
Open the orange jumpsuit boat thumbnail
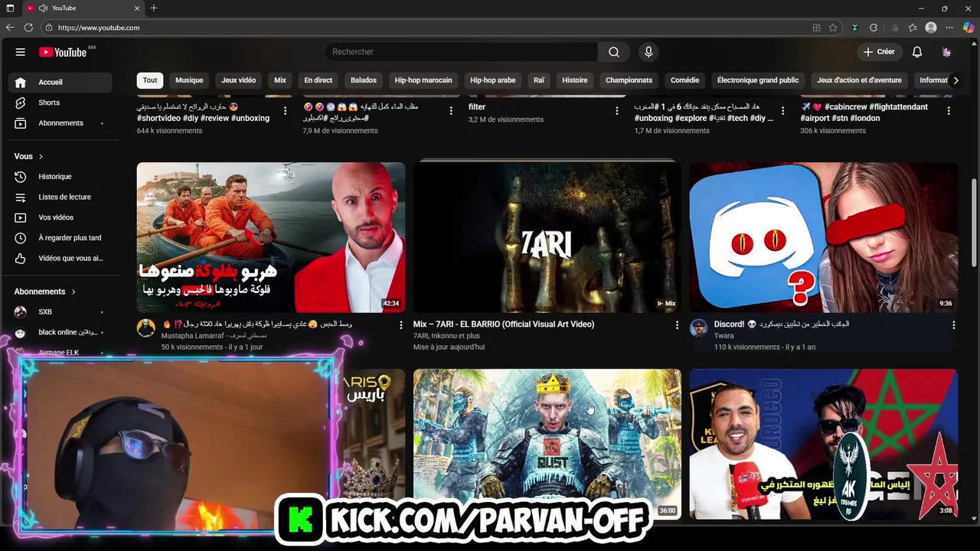point(271,237)
